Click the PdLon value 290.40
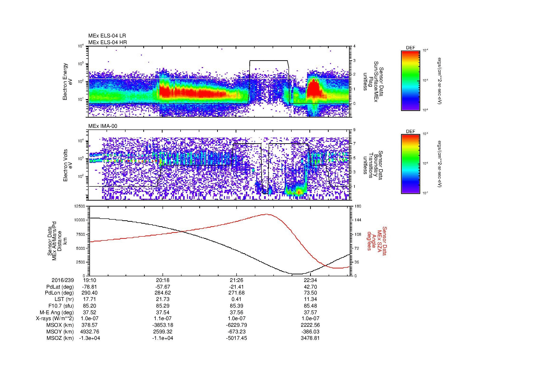Image resolution: width=555 pixels, height=392 pixels. [90, 293]
